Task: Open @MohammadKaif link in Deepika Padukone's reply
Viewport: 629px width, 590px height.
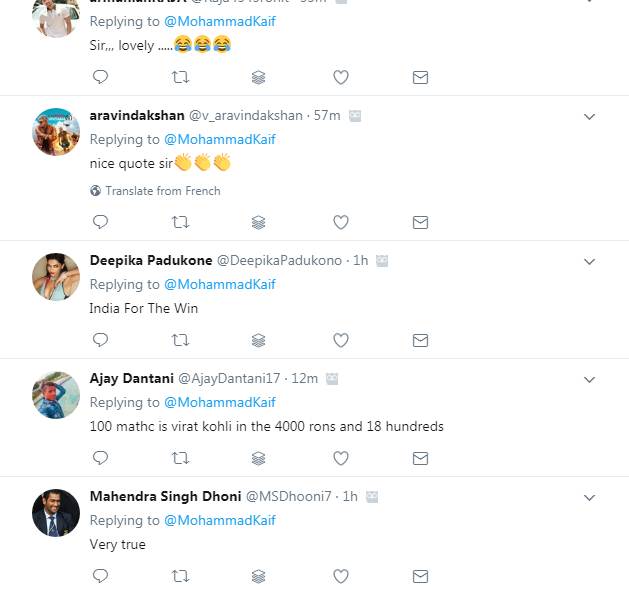Action: (x=219, y=284)
